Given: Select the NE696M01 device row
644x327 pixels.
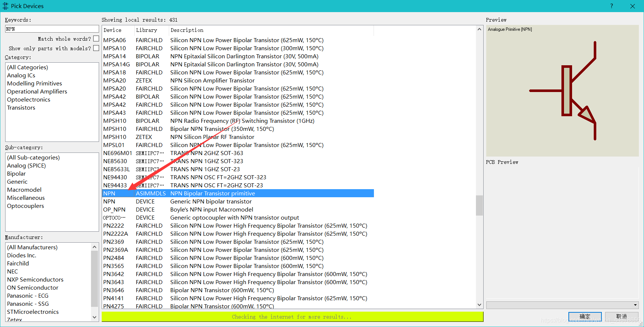Looking at the screenshot, I should click(x=238, y=153).
